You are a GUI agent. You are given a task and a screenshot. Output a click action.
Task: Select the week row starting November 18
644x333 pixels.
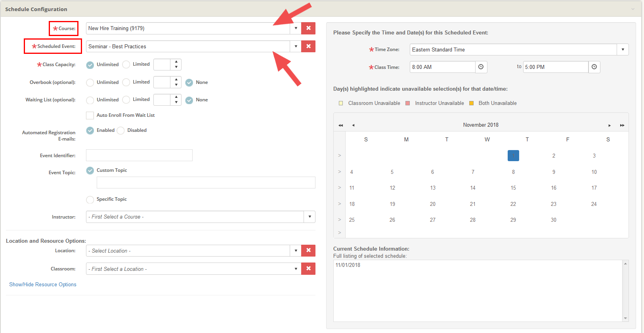pyautogui.click(x=340, y=204)
